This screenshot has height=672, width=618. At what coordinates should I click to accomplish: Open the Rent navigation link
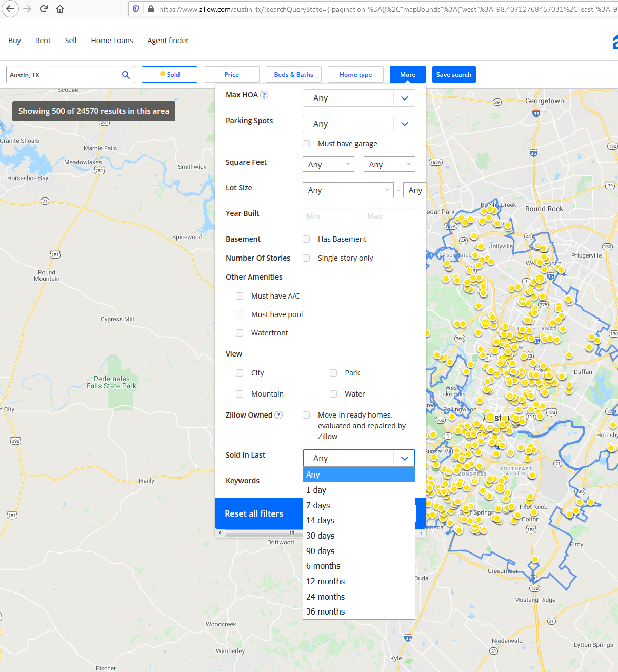click(43, 41)
